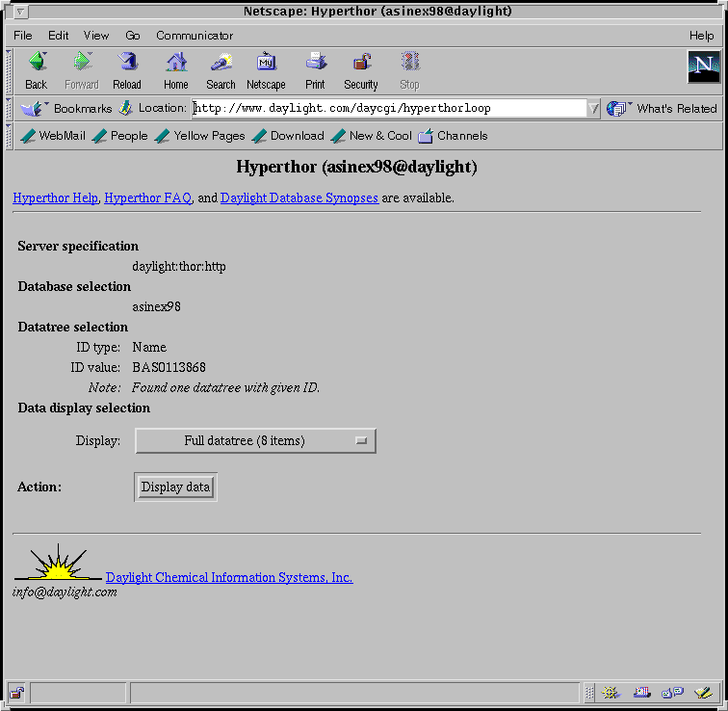This screenshot has width=728, height=711.
Task: Open the Location URL history dropdown arrow
Action: coord(593,109)
